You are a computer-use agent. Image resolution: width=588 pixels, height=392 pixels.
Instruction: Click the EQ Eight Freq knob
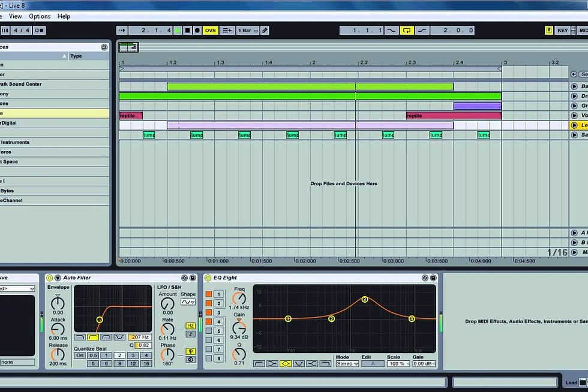(x=239, y=298)
